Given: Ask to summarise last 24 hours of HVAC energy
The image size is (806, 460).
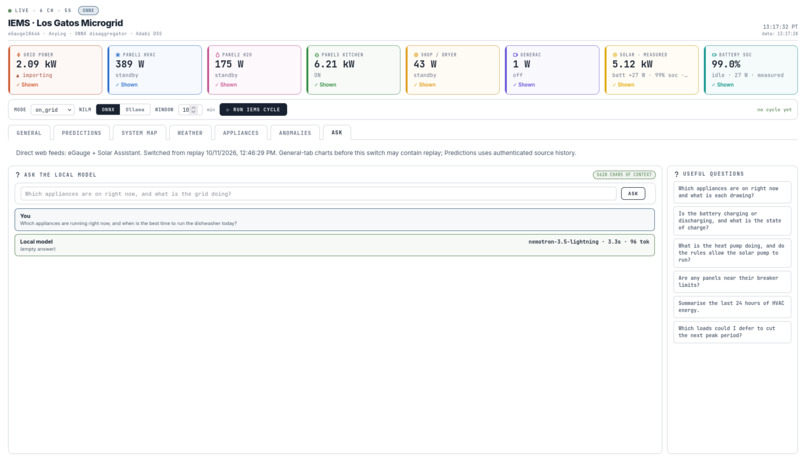Looking at the screenshot, I should [732, 307].
